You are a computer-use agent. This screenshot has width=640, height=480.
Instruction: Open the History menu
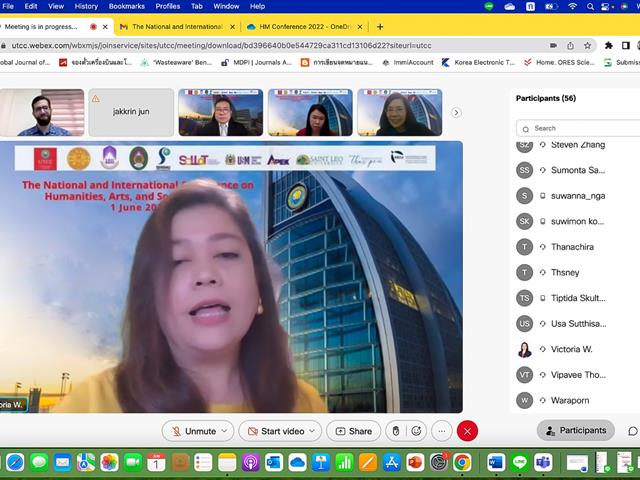[86, 6]
